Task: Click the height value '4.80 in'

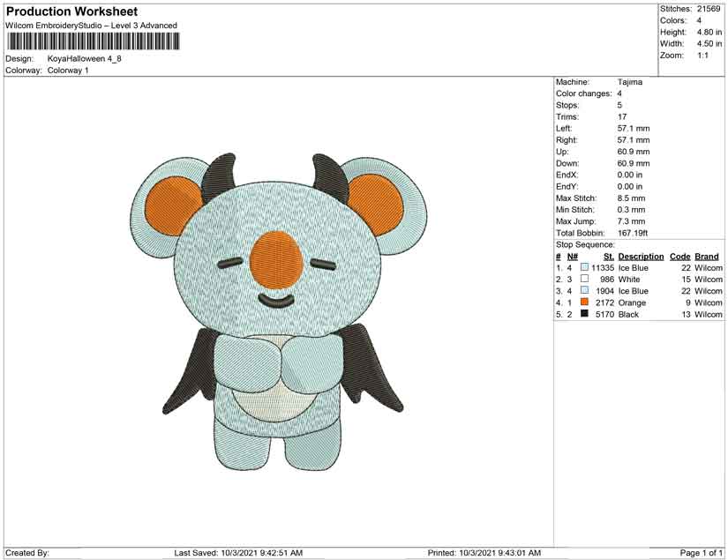Action: coord(709,32)
